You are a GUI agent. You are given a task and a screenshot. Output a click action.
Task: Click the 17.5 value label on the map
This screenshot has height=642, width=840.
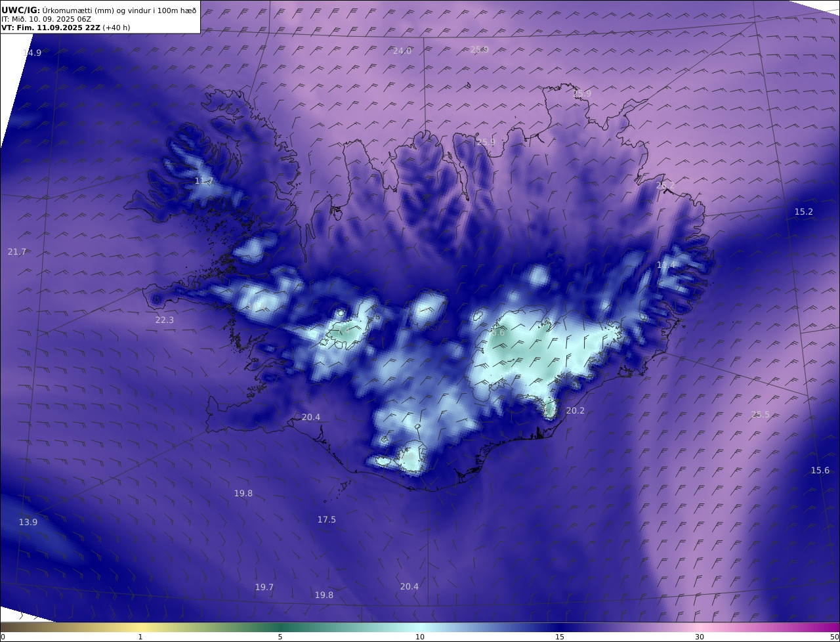click(327, 520)
